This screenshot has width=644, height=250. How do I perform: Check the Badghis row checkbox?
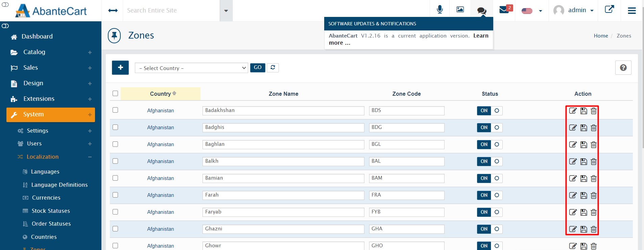click(115, 127)
